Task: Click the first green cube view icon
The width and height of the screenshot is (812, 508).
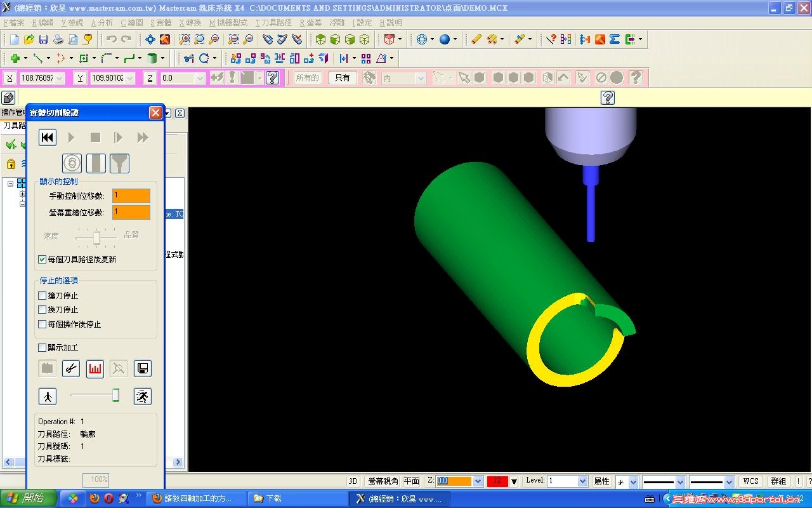Action: (x=320, y=39)
